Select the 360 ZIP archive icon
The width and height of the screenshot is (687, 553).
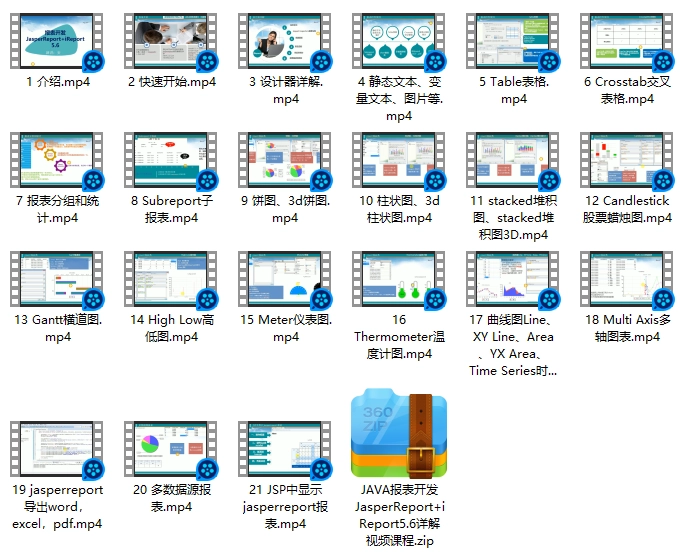tap(399, 433)
